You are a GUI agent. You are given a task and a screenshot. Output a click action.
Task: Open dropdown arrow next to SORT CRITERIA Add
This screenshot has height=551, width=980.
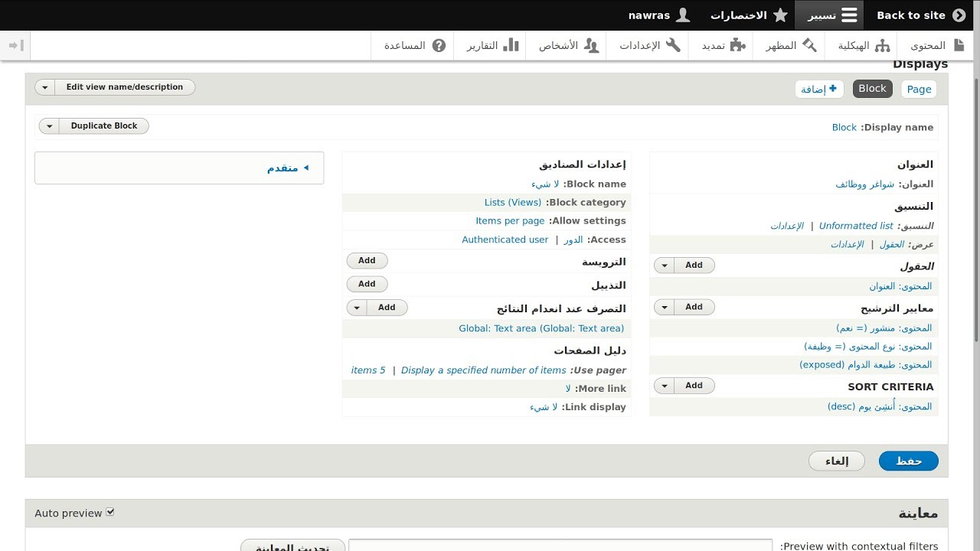coord(665,386)
